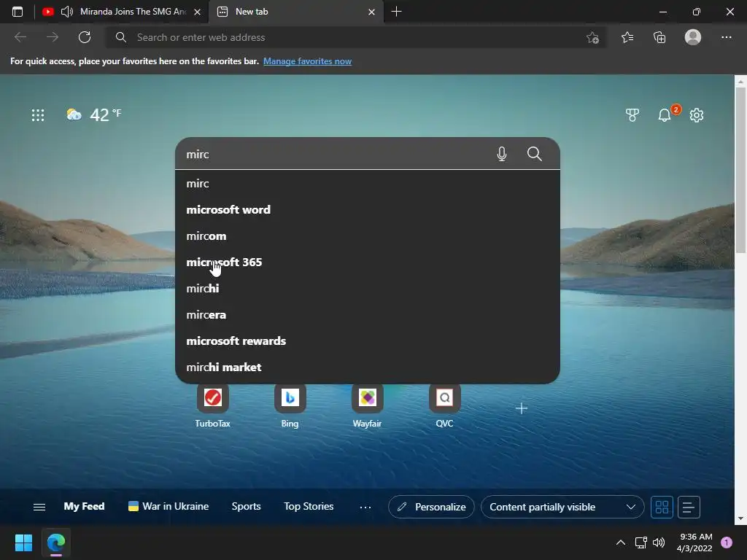Image resolution: width=747 pixels, height=560 pixels.
Task: Choose the microsoft 365 suggestion
Action: coord(368,262)
